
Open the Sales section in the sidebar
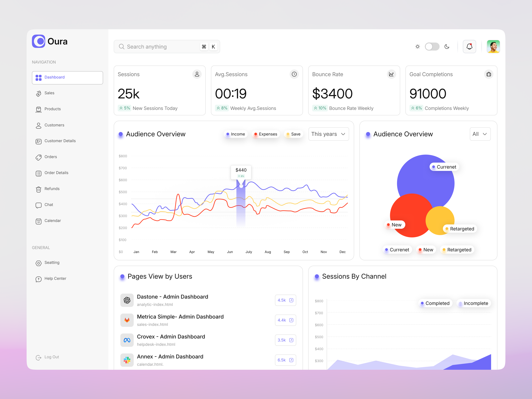50,93
